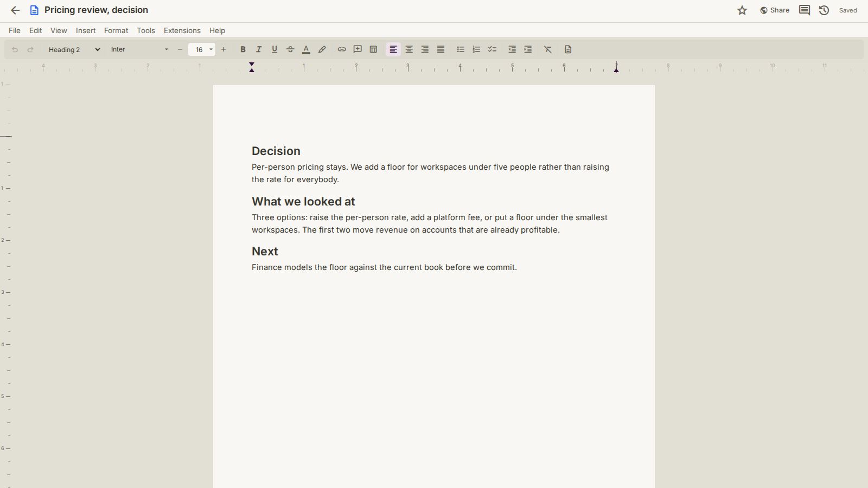Decrease font size with minus button

point(180,49)
